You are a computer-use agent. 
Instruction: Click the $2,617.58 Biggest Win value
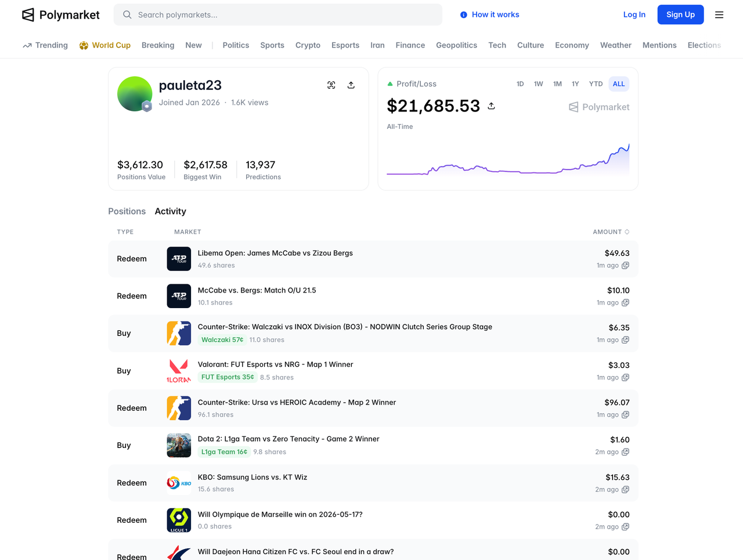[x=205, y=165]
